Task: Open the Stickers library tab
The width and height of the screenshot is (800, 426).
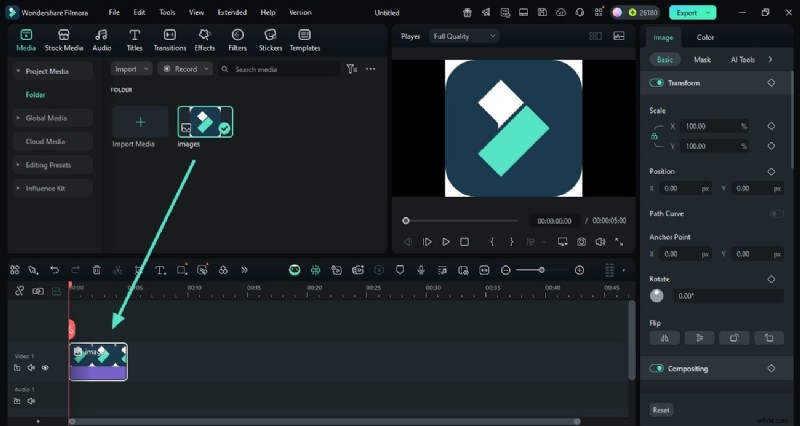Action: (270, 40)
